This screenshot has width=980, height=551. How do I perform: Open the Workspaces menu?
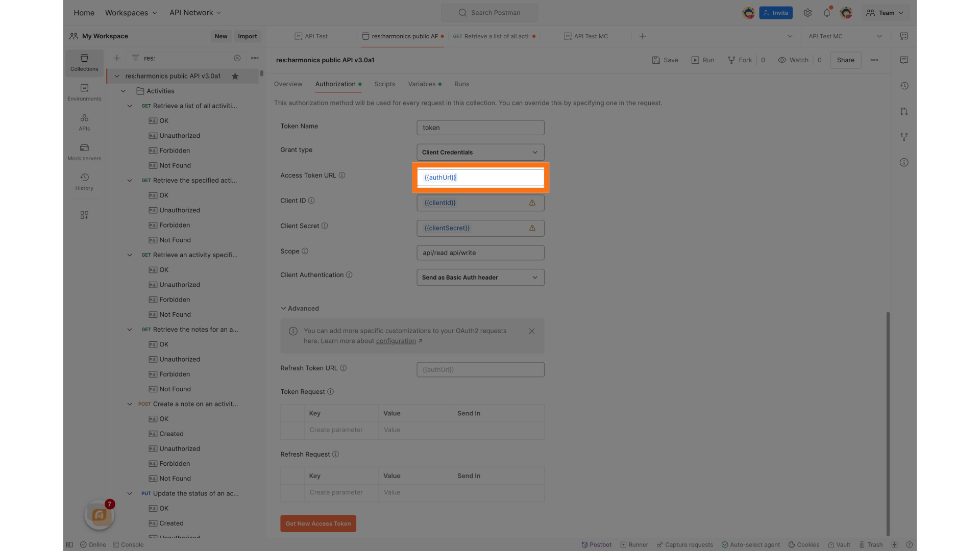(131, 12)
